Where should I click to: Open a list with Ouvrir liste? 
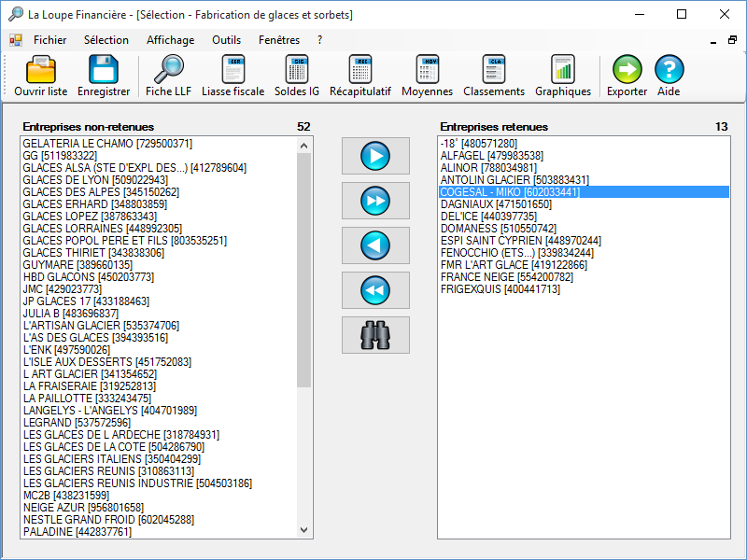click(x=41, y=77)
